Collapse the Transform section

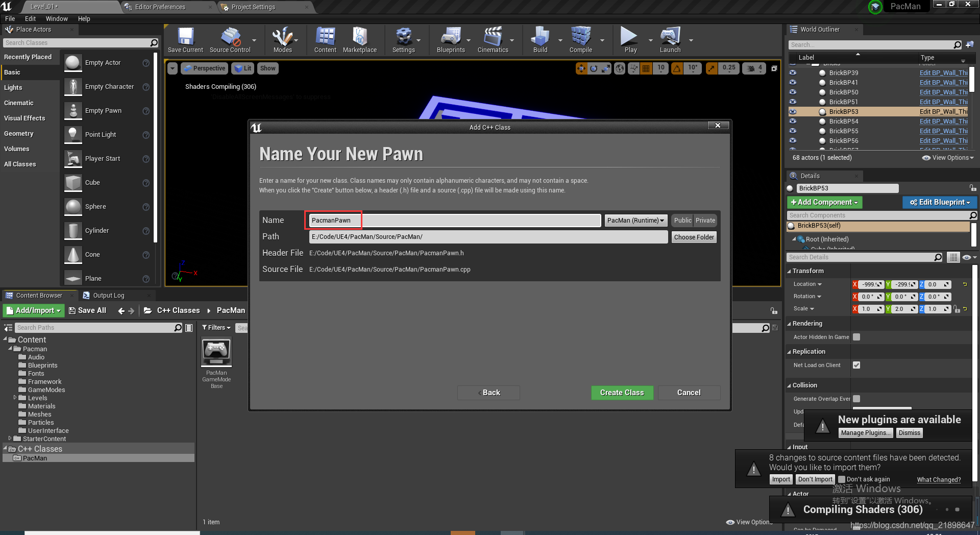coord(789,272)
